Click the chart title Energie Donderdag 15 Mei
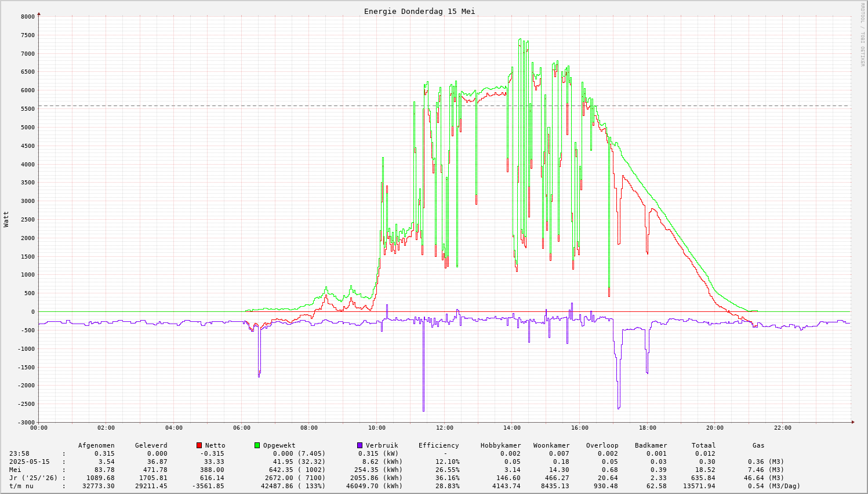This screenshot has height=494, width=868. point(419,12)
